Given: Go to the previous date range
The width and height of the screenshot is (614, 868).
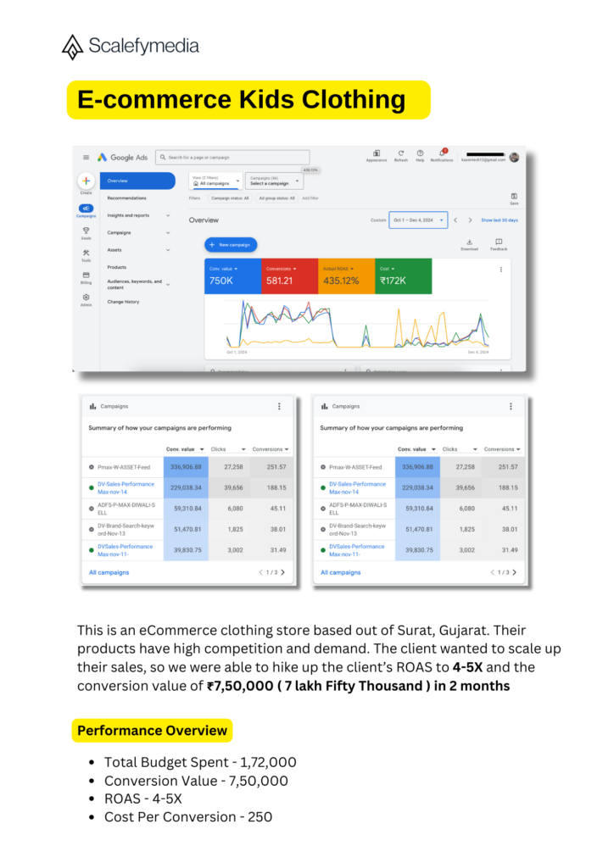Looking at the screenshot, I should [455, 220].
